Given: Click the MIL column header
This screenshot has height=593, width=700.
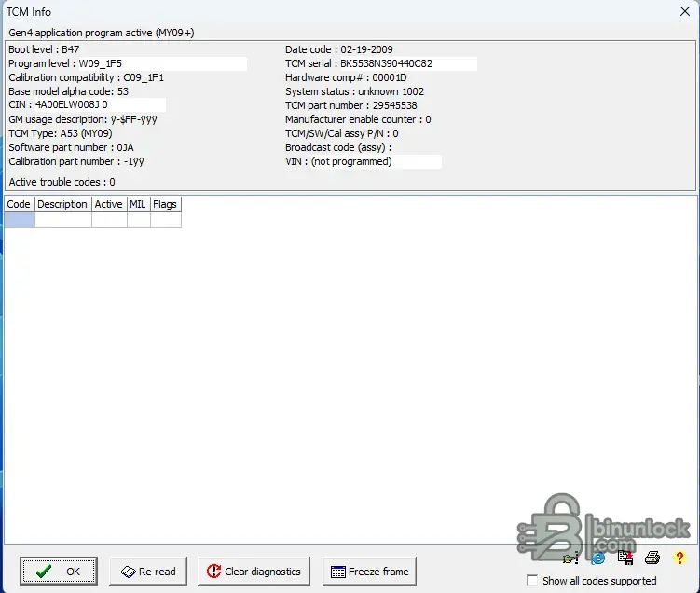Looking at the screenshot, I should tap(138, 204).
